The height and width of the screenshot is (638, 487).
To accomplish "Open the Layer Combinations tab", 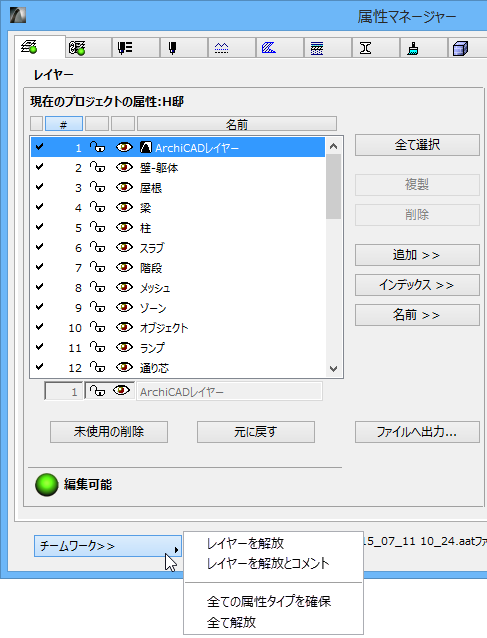I will click(88, 48).
